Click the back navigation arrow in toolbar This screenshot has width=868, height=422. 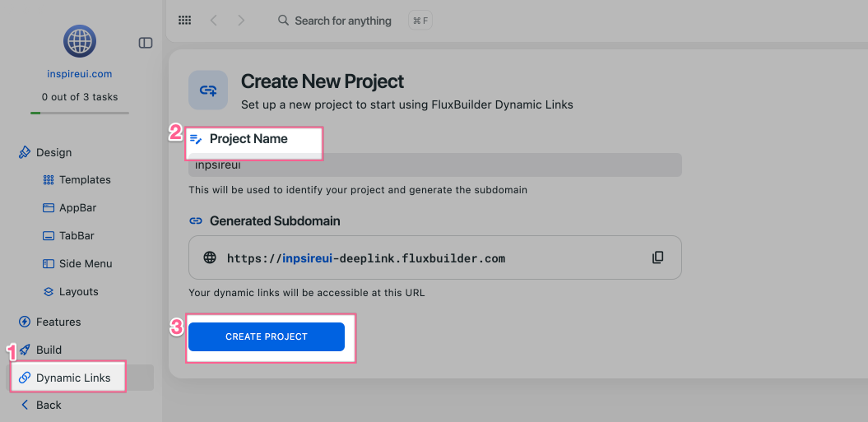point(214,21)
